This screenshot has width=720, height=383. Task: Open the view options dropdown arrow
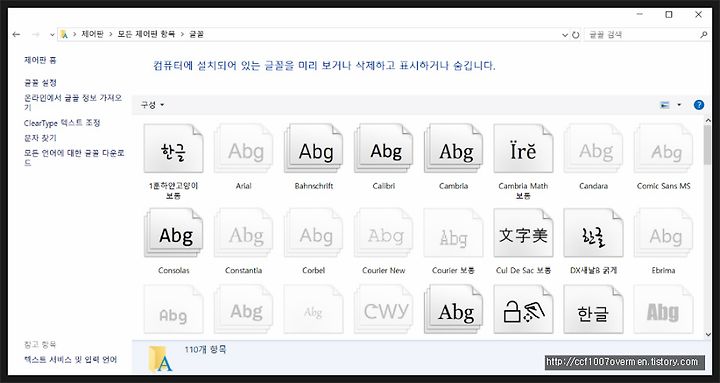679,105
